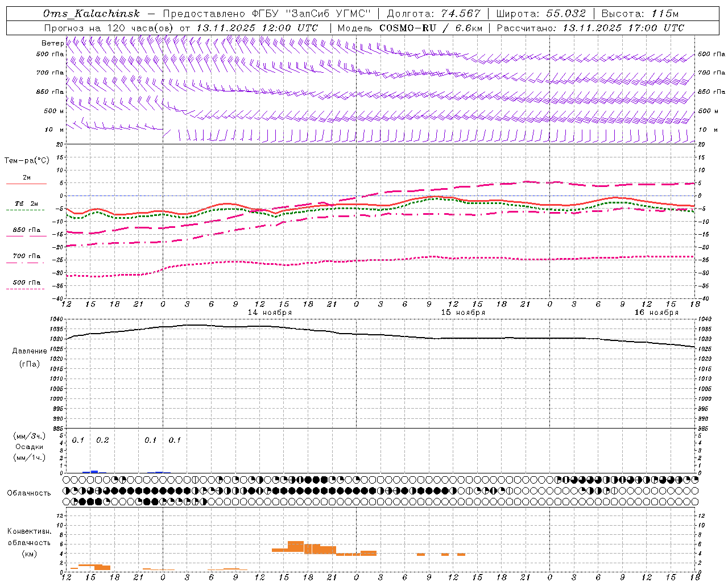728x582 pixels.
Task: Click the 850 гПа temperature legend entry
Action: point(27,230)
